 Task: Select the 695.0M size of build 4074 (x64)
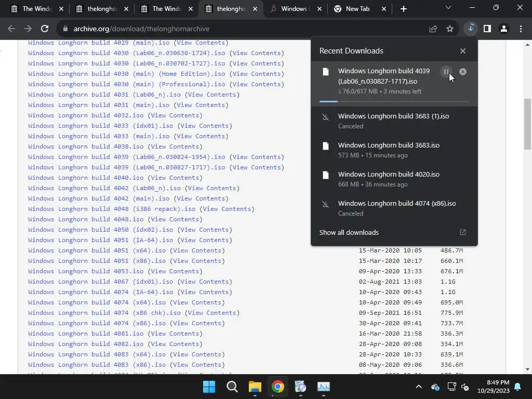451,303
